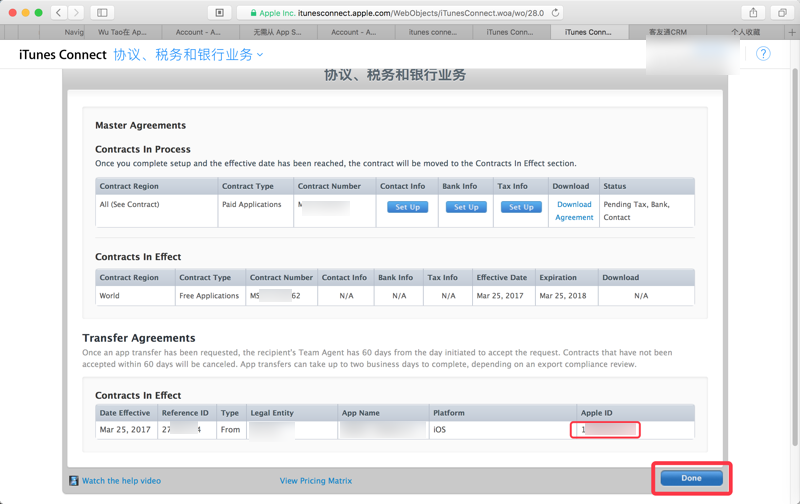Image resolution: width=800 pixels, height=504 pixels.
Task: Reload the page with the refresh icon
Action: 556,13
